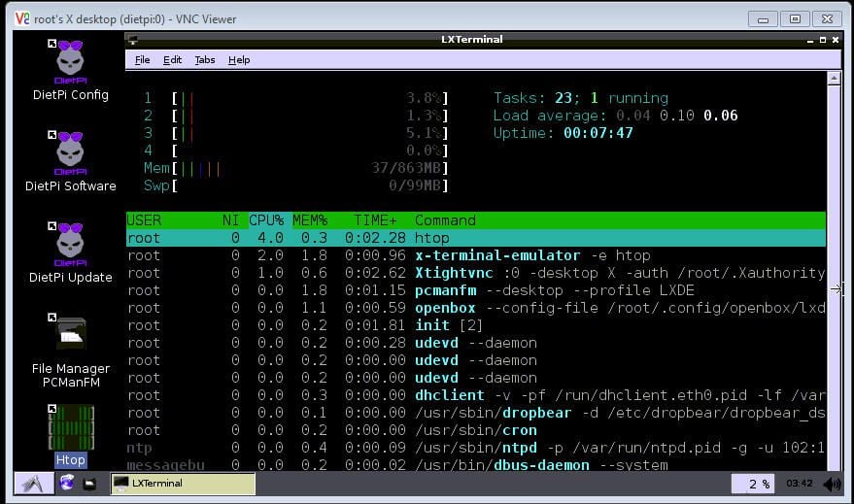Open the Edit menu in LXTerminal
Screen dimensions: 854x504
172,60
